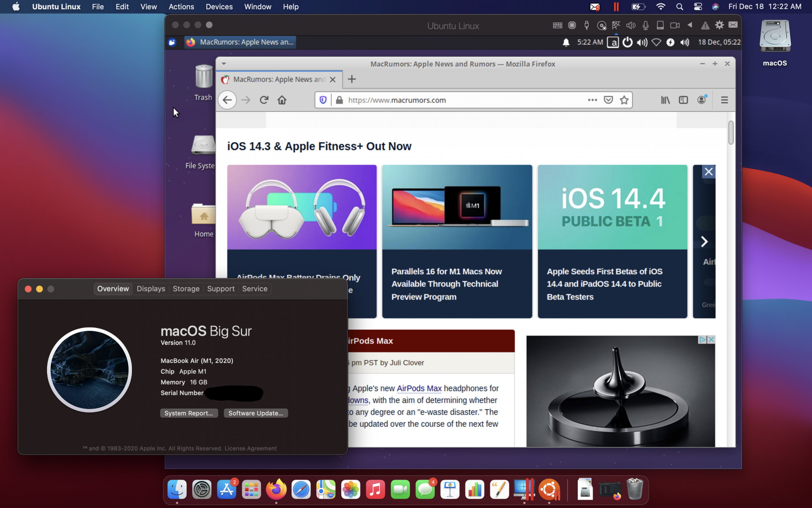The image size is (812, 508).
Task: Click the Parallels CPU chip icon
Action: pyautogui.click(x=572, y=25)
